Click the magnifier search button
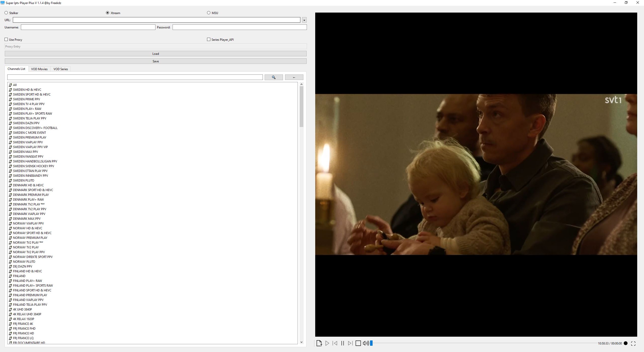This screenshot has width=644, height=352. [x=274, y=77]
